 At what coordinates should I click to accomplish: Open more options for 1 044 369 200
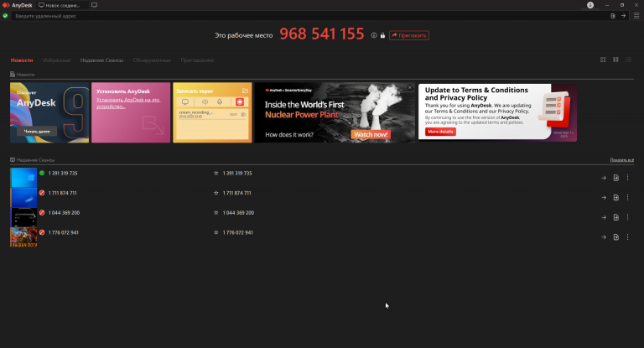pos(627,217)
